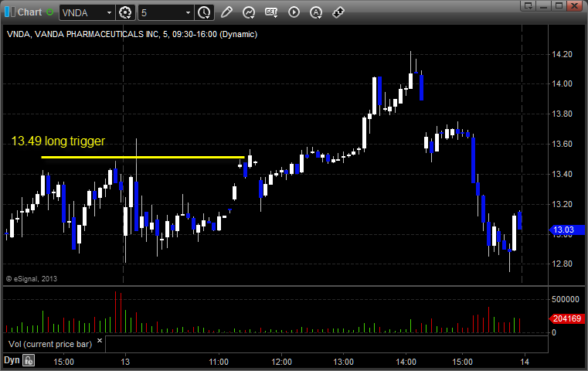Click the blue window link bars icon
The height and width of the screenshot is (371, 588).
[10, 12]
